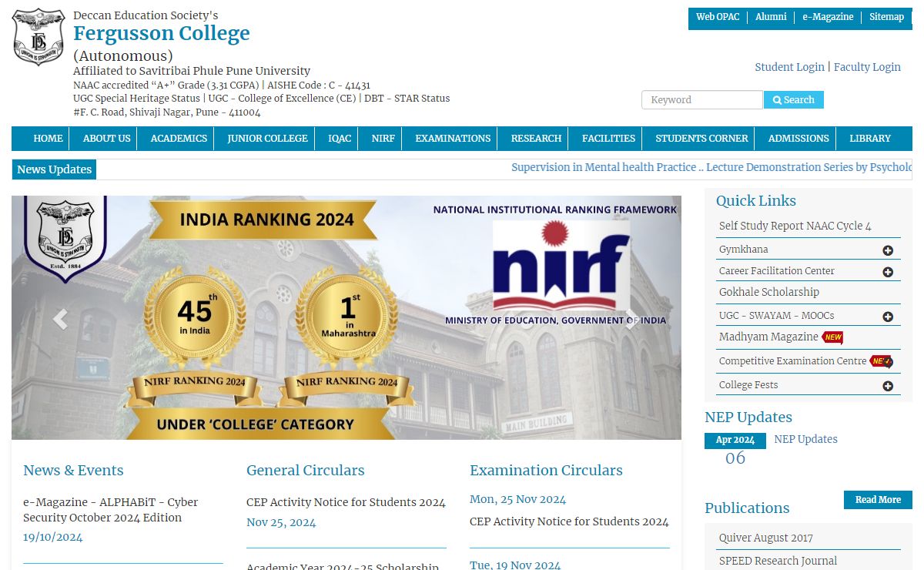Focus the Keyword search field

(x=702, y=100)
